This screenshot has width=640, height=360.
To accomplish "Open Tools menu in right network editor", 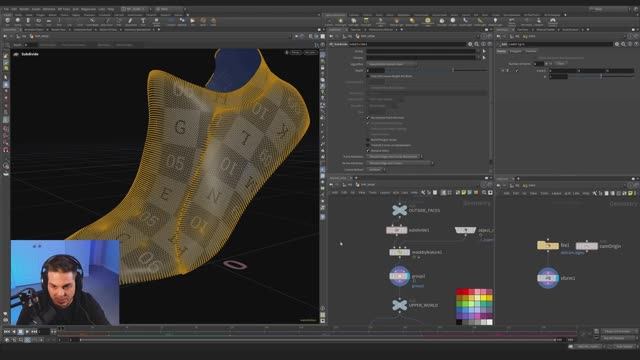I will point(544,193).
